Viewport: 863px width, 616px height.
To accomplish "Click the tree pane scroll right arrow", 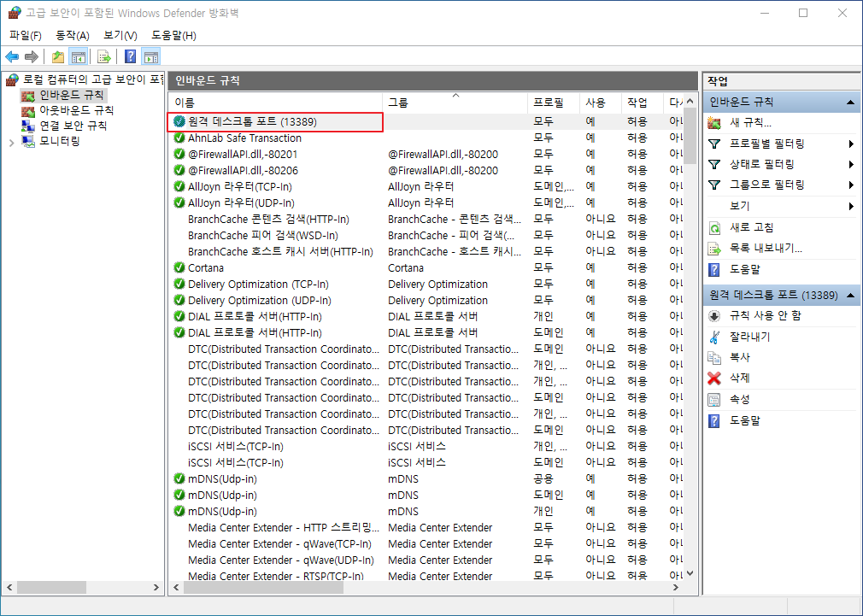I will [156, 588].
